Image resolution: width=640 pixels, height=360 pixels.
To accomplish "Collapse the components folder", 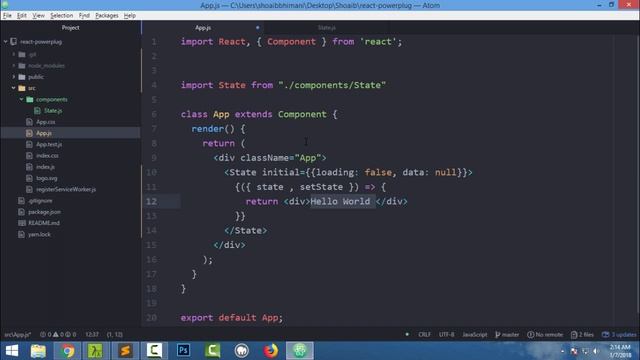I will (x=22, y=99).
